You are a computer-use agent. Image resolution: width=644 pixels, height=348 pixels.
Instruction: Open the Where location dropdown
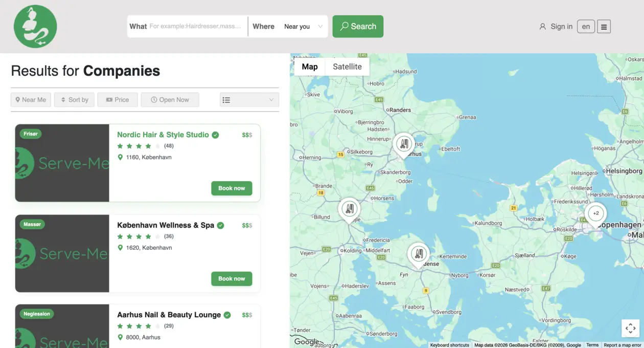coord(304,27)
